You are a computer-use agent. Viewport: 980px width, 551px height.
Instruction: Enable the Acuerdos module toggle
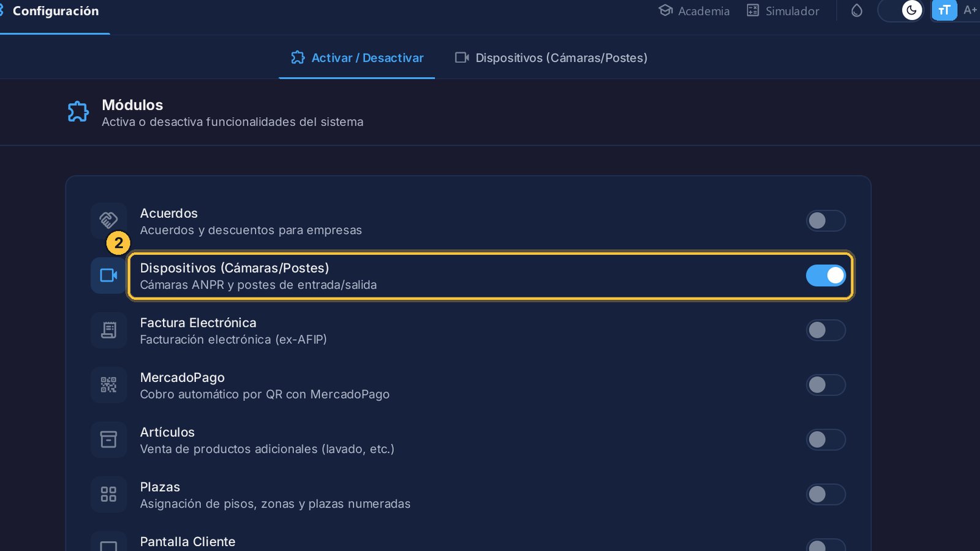point(826,220)
